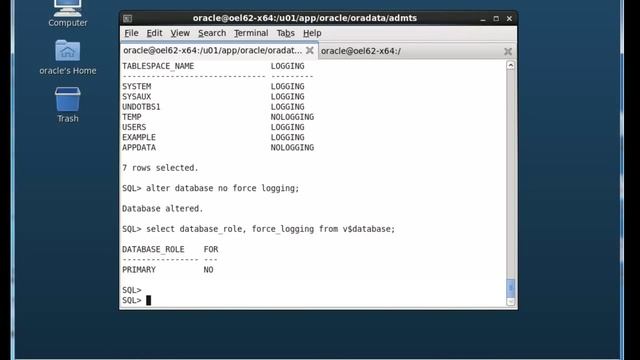Click the terminal window title bar text
This screenshot has height=360, width=640.
click(x=304, y=18)
